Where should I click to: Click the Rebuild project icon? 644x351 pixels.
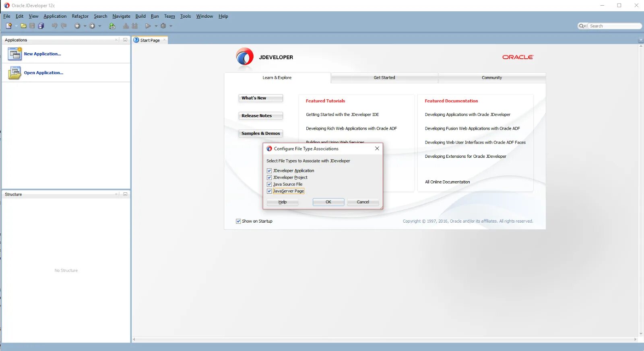(x=135, y=26)
